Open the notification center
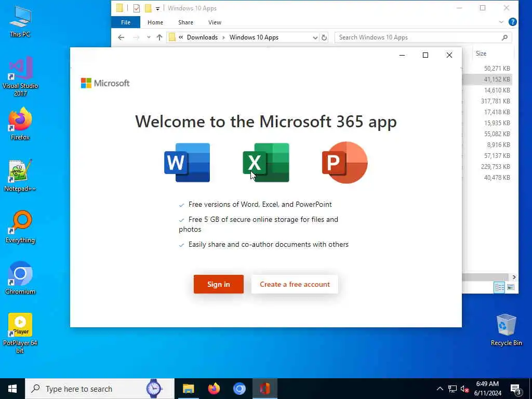Viewport: 532px width, 399px height. click(516, 389)
